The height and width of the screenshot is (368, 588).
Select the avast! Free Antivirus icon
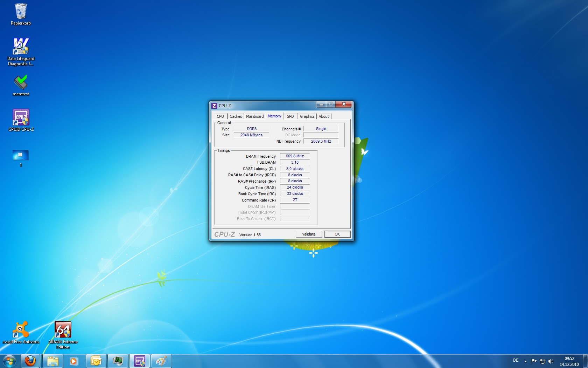(21, 333)
